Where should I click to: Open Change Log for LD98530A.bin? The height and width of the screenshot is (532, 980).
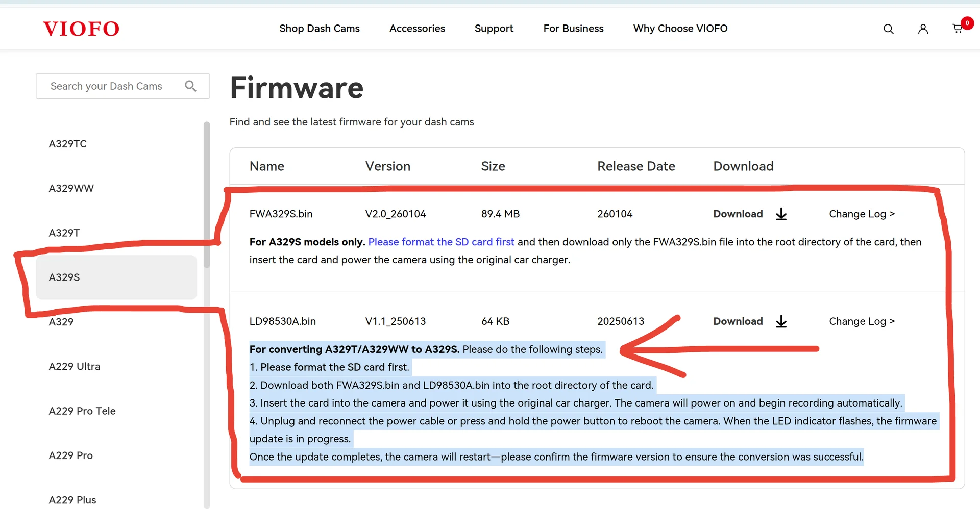pos(862,321)
